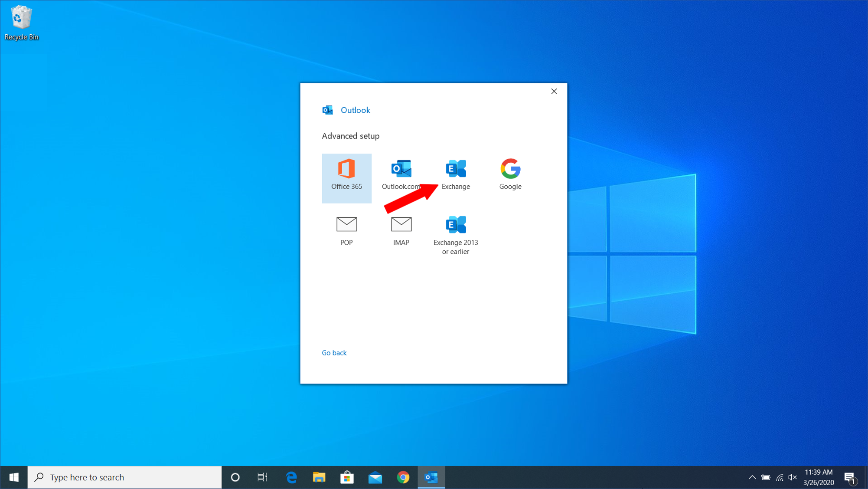
Task: Expand hidden system tray icons
Action: pyautogui.click(x=752, y=477)
